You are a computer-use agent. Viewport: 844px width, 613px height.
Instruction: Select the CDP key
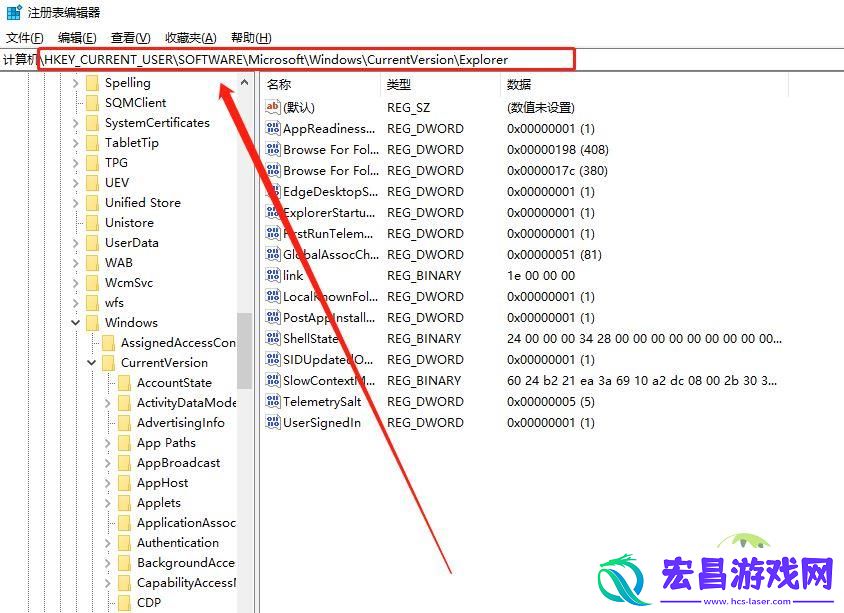(x=149, y=603)
